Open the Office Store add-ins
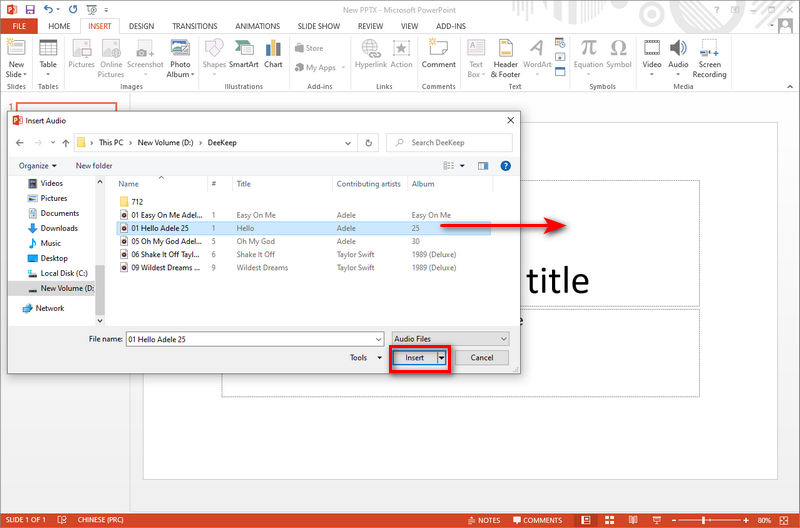Viewport: 800px width, 528px height. [x=309, y=48]
